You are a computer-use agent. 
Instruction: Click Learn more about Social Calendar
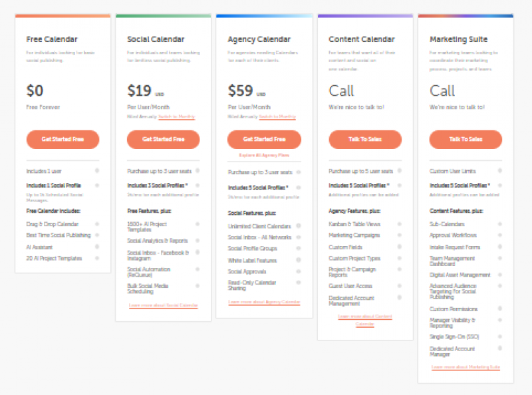[x=164, y=305]
